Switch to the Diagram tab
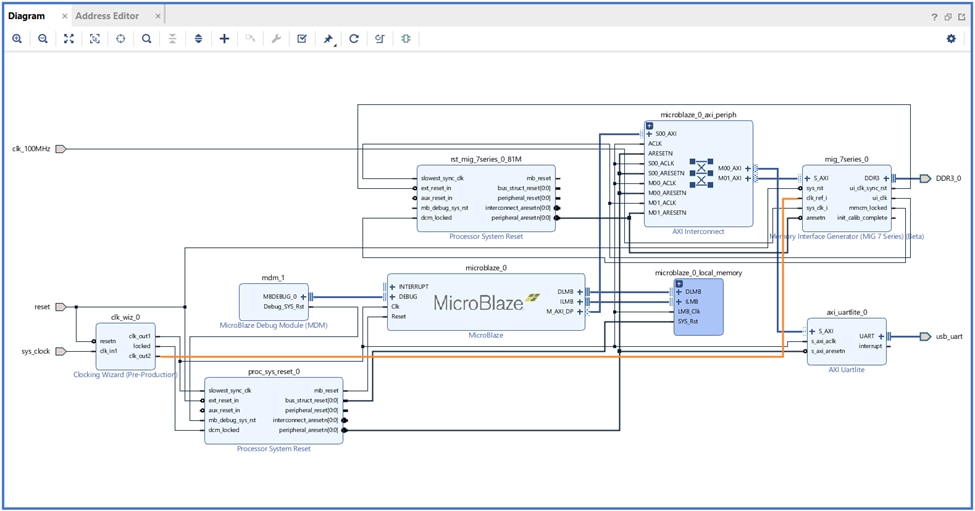 27,16
